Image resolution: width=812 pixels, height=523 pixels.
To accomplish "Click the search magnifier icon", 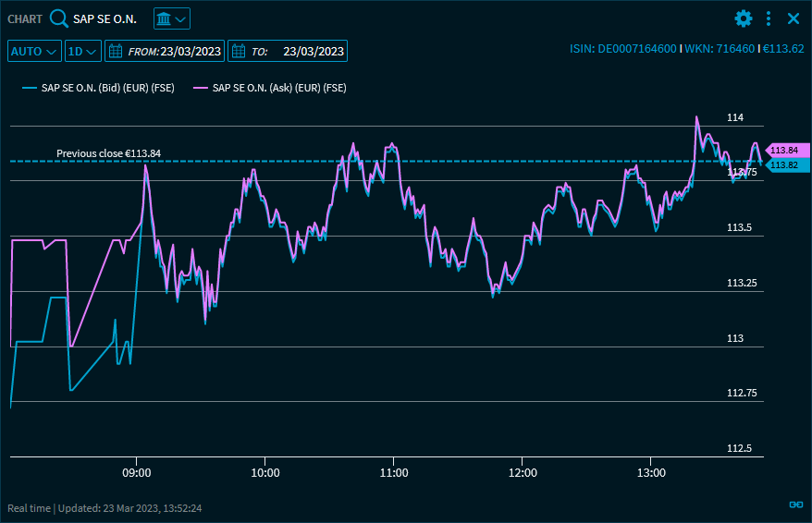I will coord(59,18).
